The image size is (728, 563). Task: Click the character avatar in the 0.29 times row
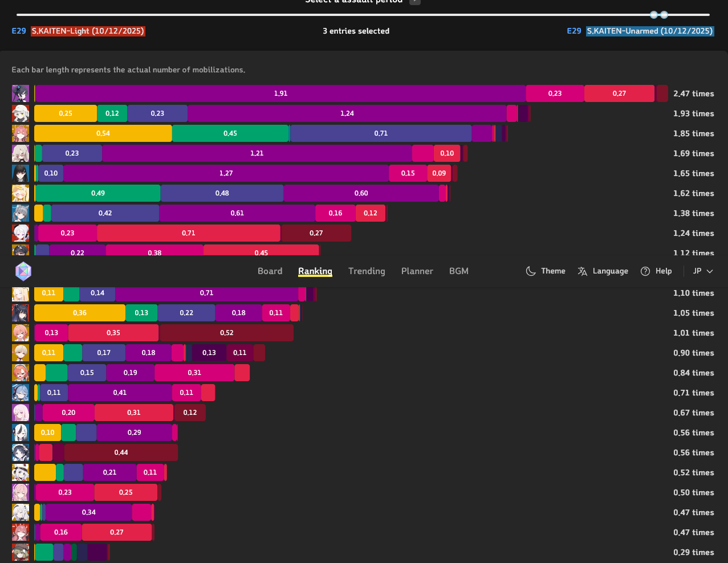[21, 552]
